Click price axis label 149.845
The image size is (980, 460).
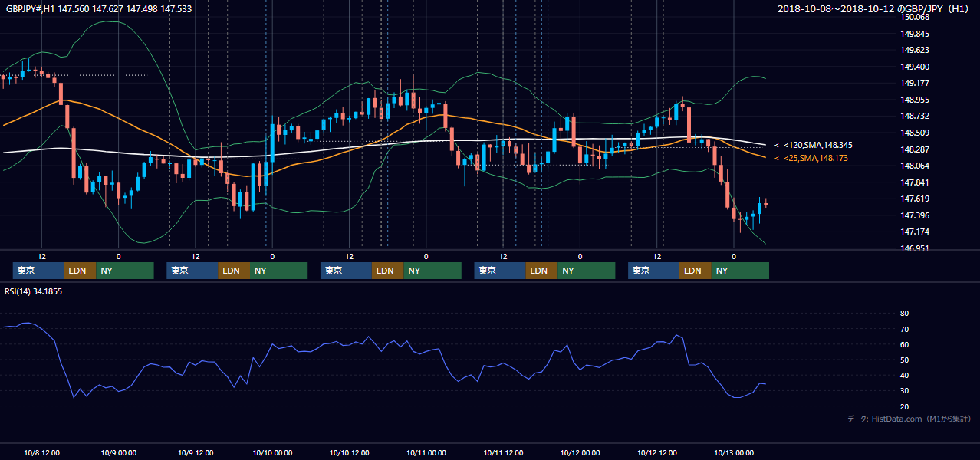coord(914,34)
